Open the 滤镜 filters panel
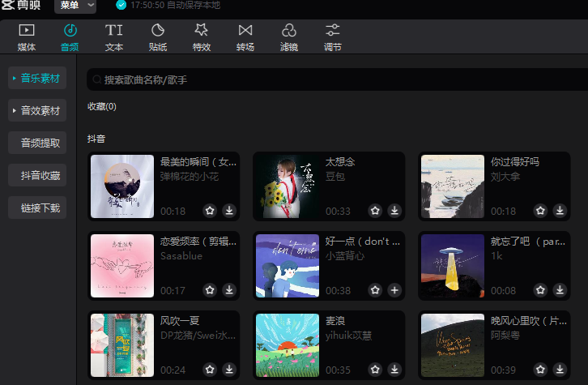The height and width of the screenshot is (385, 588). point(289,37)
